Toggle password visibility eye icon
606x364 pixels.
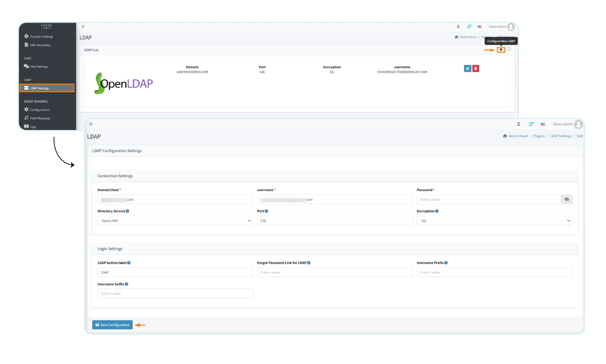tap(567, 200)
